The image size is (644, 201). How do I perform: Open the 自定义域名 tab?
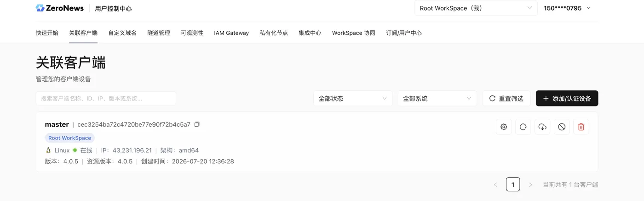click(x=122, y=33)
